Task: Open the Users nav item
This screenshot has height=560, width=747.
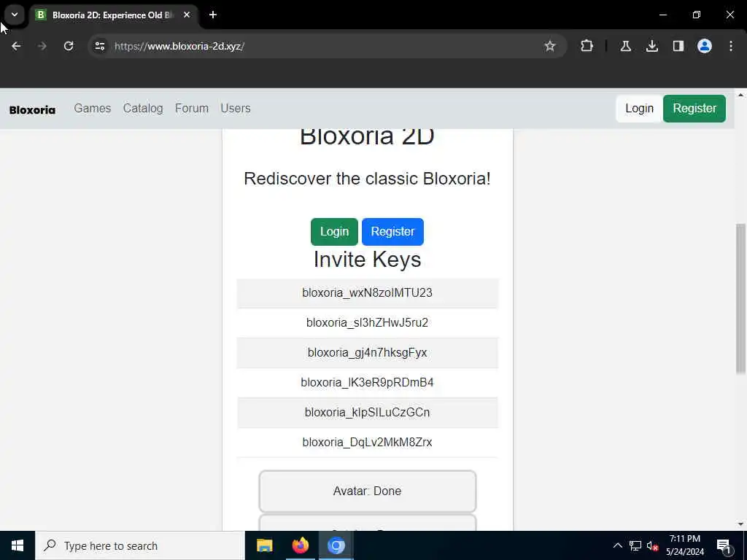Action: [x=236, y=109]
